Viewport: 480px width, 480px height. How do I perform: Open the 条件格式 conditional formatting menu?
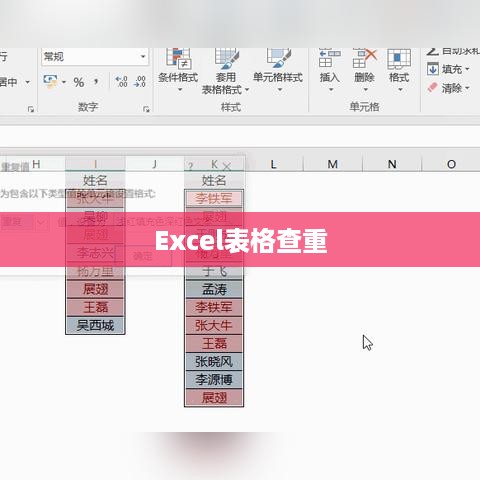178,70
